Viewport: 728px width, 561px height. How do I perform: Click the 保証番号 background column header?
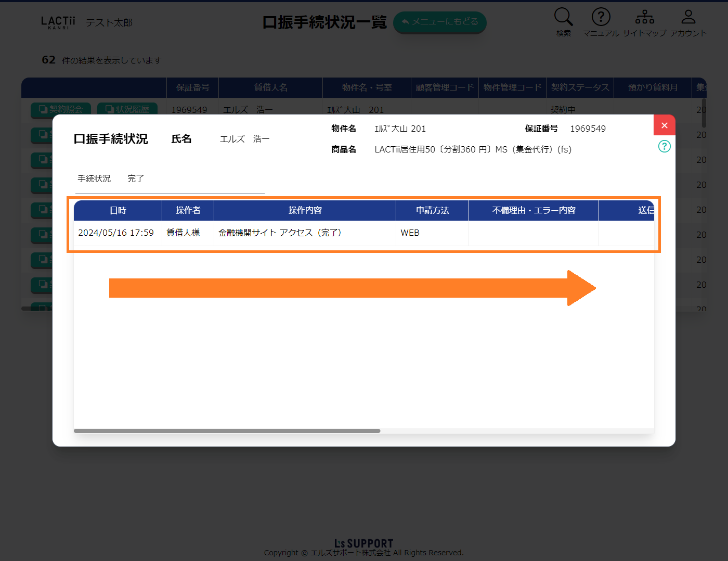click(192, 87)
